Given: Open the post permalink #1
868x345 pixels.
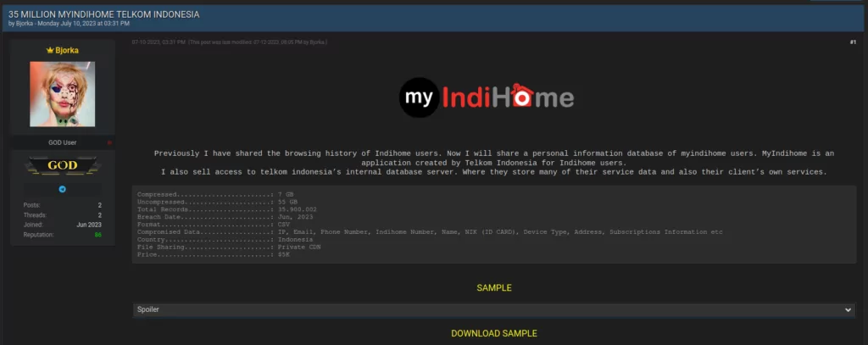Looking at the screenshot, I should [853, 42].
